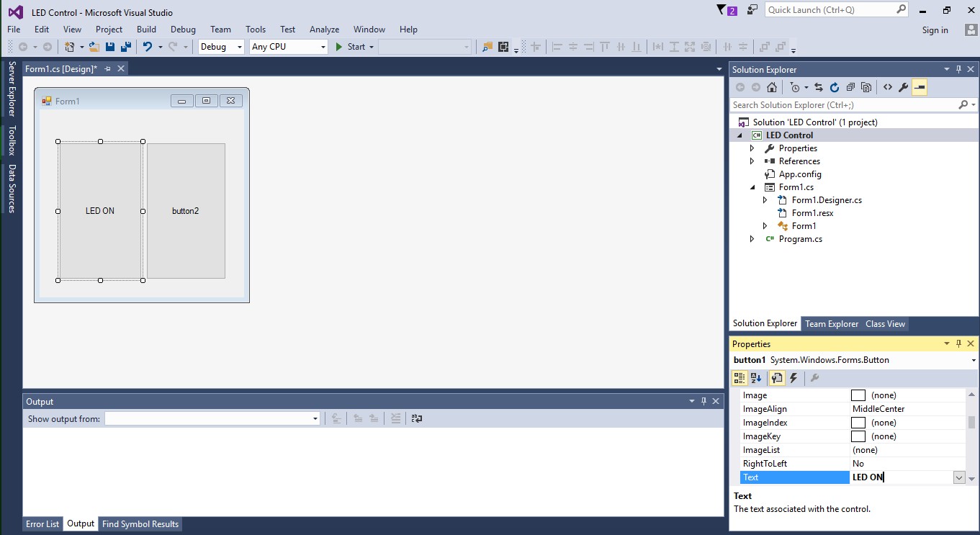The image size is (980, 535).
Task: Open Show output from dropdown
Action: (315, 418)
